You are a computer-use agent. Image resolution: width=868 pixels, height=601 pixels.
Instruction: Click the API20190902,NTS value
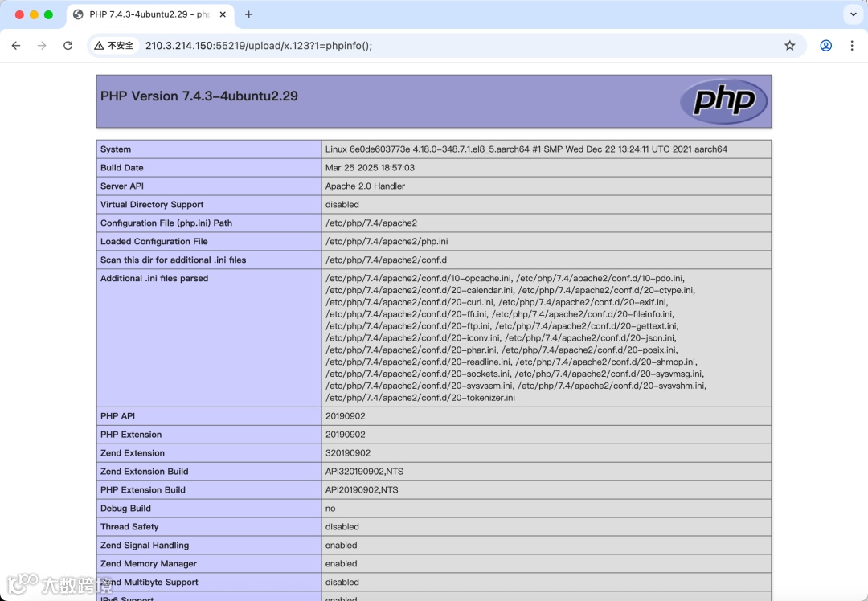(362, 490)
